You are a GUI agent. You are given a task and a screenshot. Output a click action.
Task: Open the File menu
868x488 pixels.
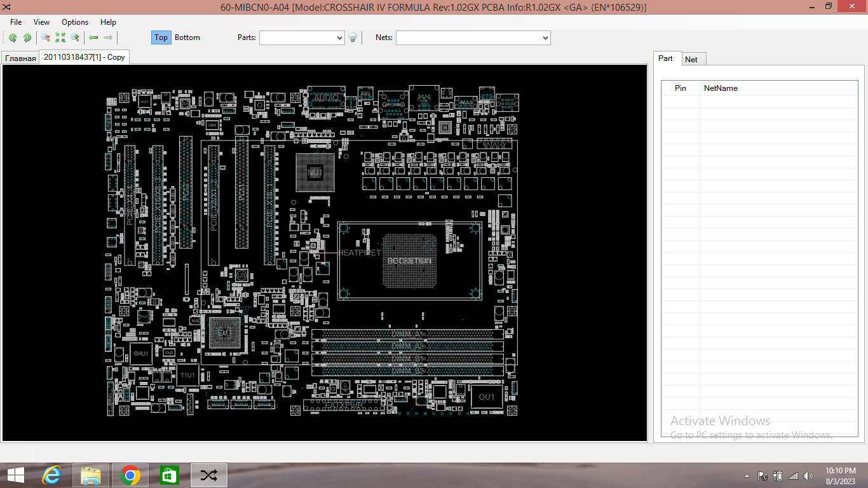tap(16, 22)
